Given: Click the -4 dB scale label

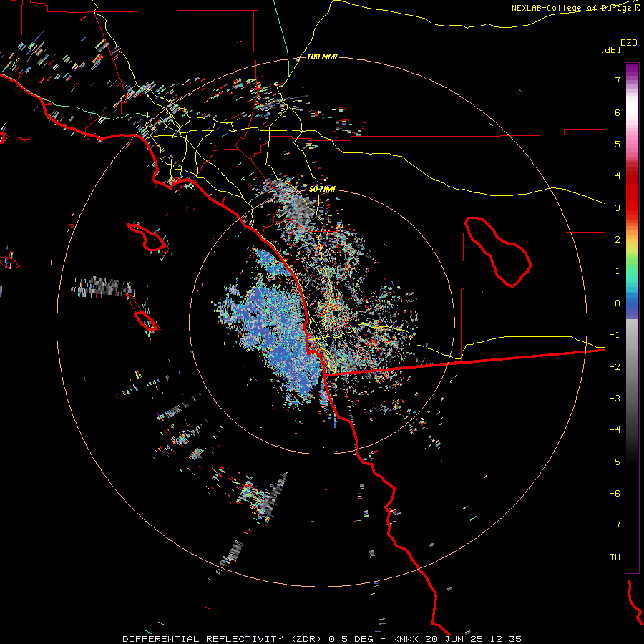Looking at the screenshot, I should tap(615, 430).
